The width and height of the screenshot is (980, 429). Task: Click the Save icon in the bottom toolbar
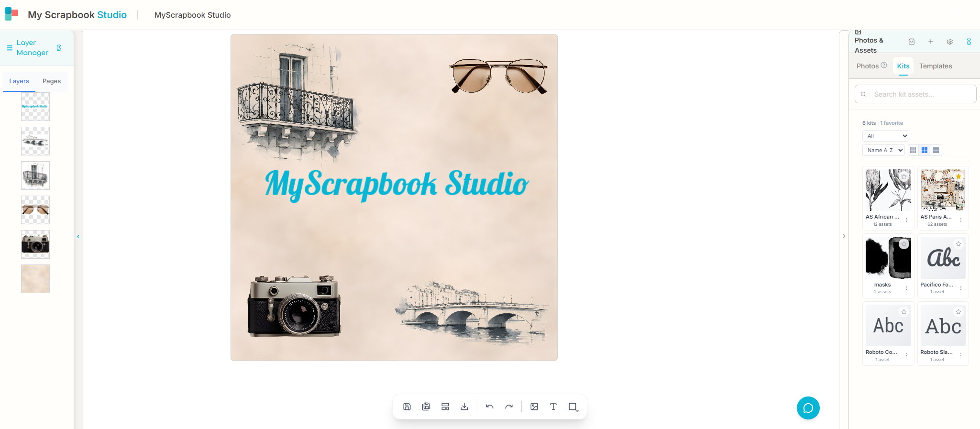(407, 407)
